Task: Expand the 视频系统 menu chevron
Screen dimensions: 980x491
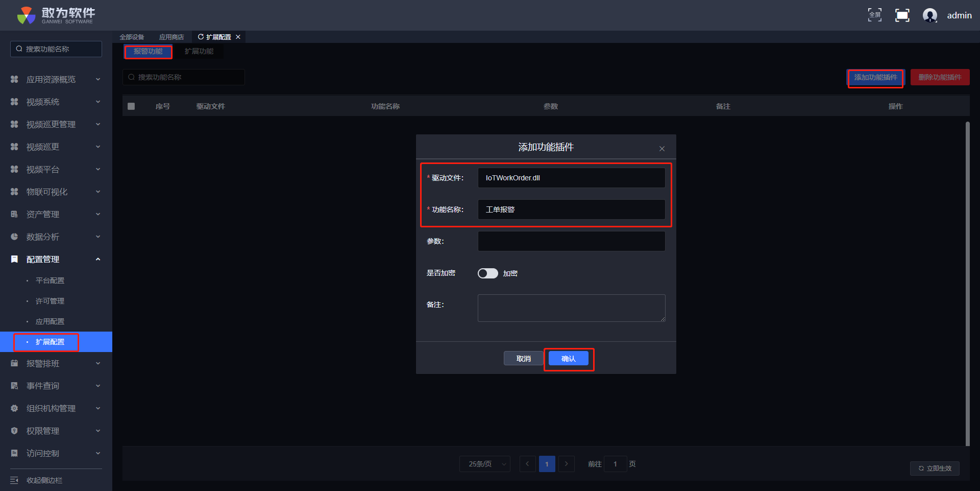Action: point(98,102)
